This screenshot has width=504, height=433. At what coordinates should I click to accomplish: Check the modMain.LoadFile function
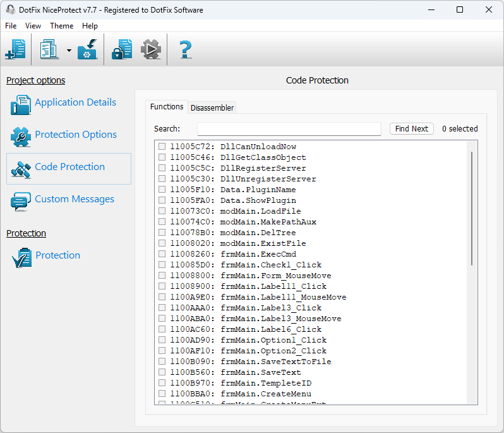[162, 211]
